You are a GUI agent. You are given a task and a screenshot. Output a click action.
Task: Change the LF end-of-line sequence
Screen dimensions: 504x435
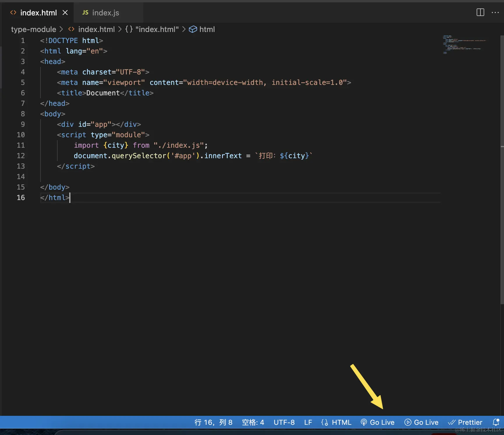[x=308, y=422]
